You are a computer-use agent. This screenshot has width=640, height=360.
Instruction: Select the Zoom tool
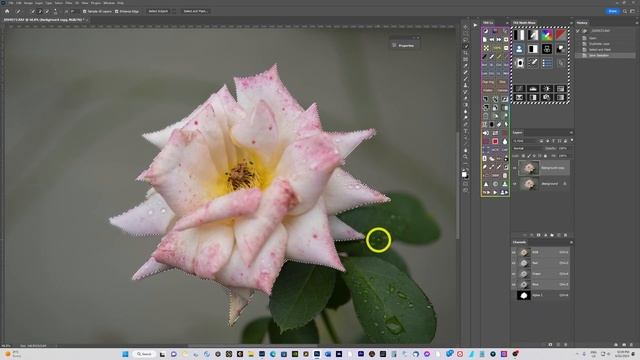pyautogui.click(x=466, y=157)
